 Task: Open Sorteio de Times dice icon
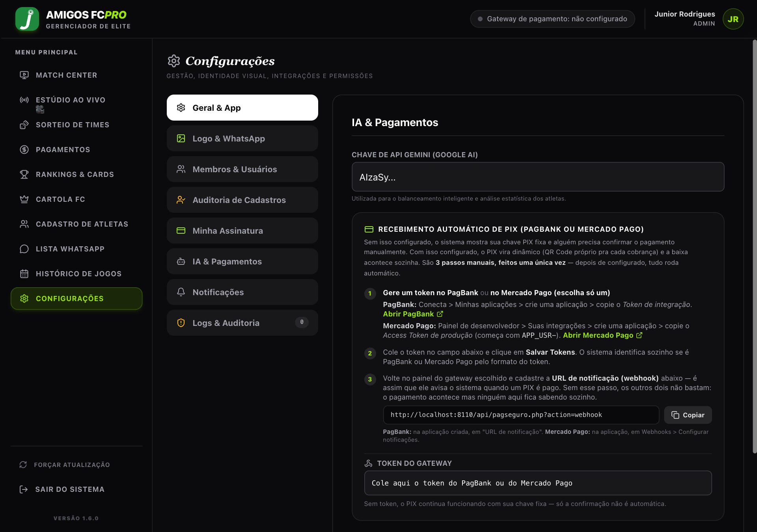(x=24, y=125)
